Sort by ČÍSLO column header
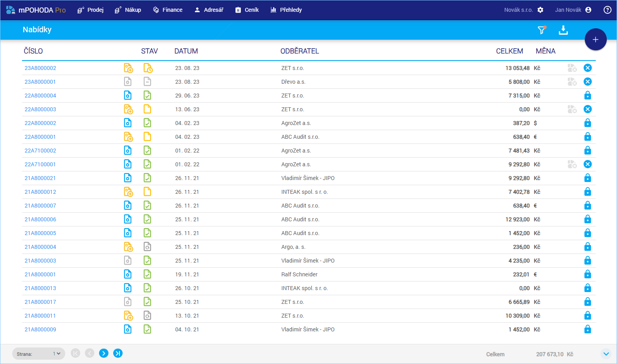Screen dimensions: 617x364 (33, 51)
